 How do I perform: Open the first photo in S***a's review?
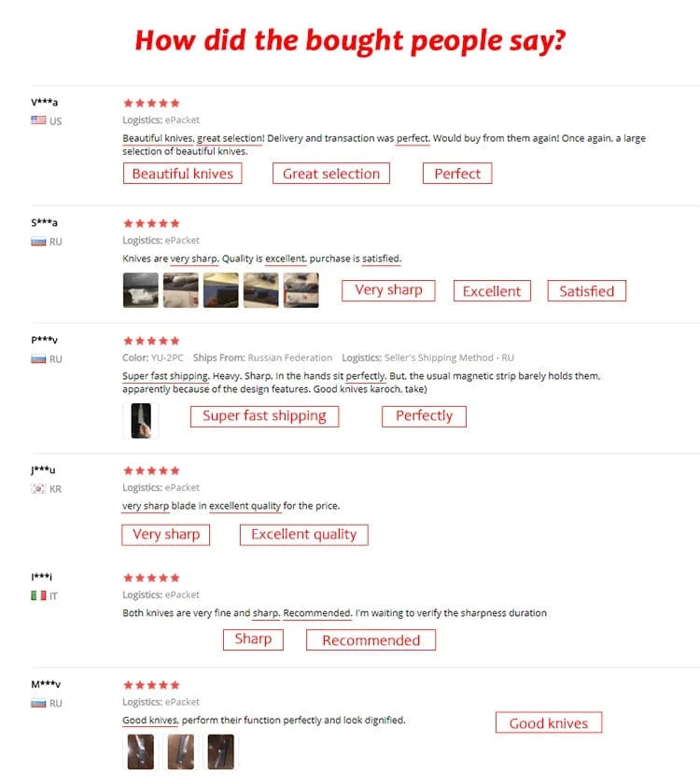(x=140, y=290)
